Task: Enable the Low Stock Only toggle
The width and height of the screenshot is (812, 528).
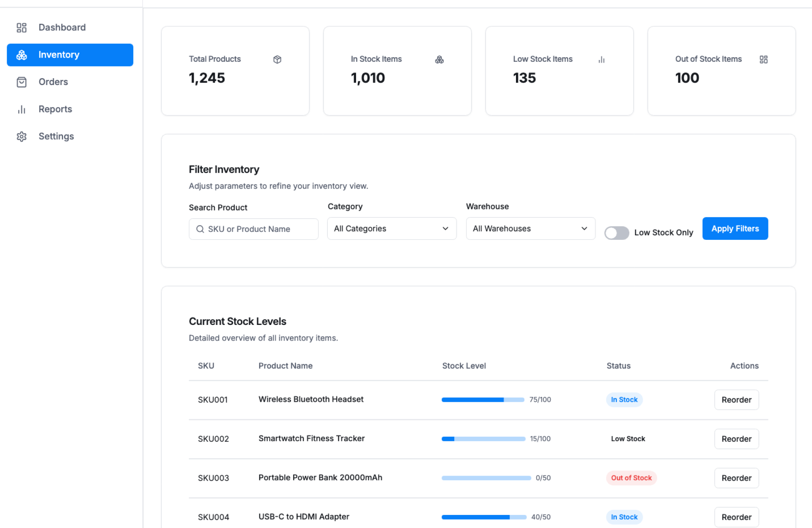Action: [616, 233]
